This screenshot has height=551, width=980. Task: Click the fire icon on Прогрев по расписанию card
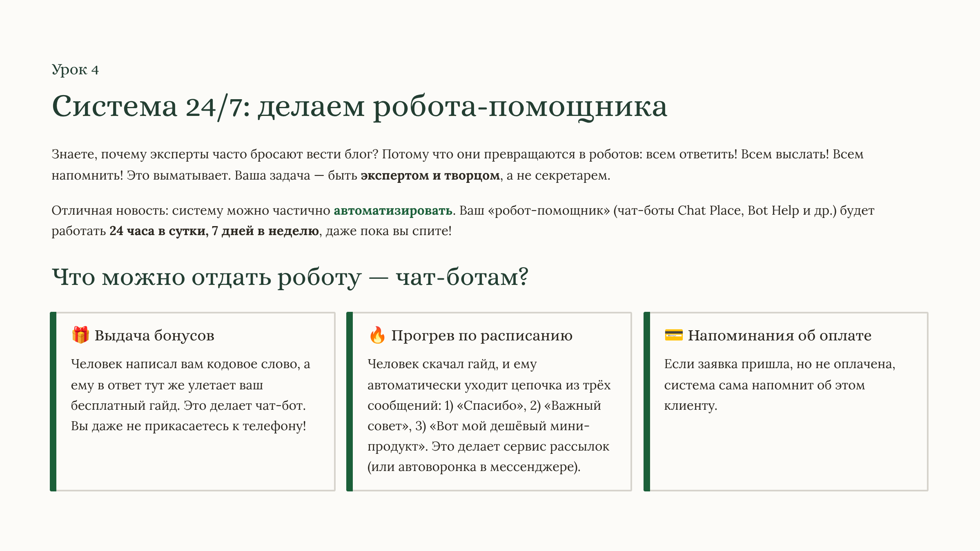[378, 335]
